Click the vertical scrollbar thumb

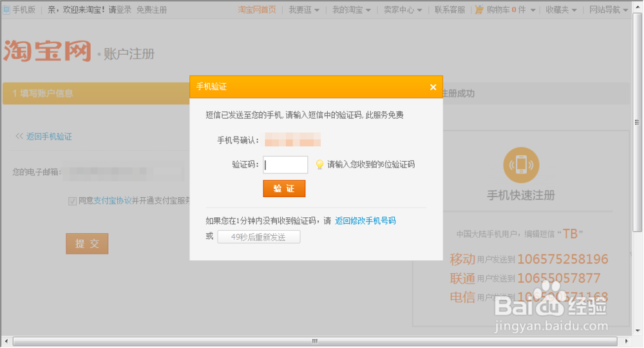pos(637,122)
